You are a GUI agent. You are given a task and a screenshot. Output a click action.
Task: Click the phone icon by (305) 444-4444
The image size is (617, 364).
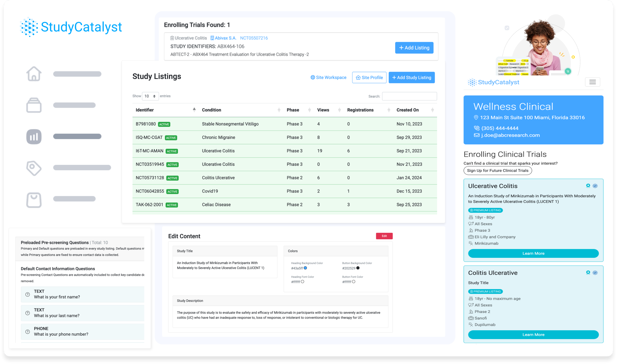tap(476, 128)
